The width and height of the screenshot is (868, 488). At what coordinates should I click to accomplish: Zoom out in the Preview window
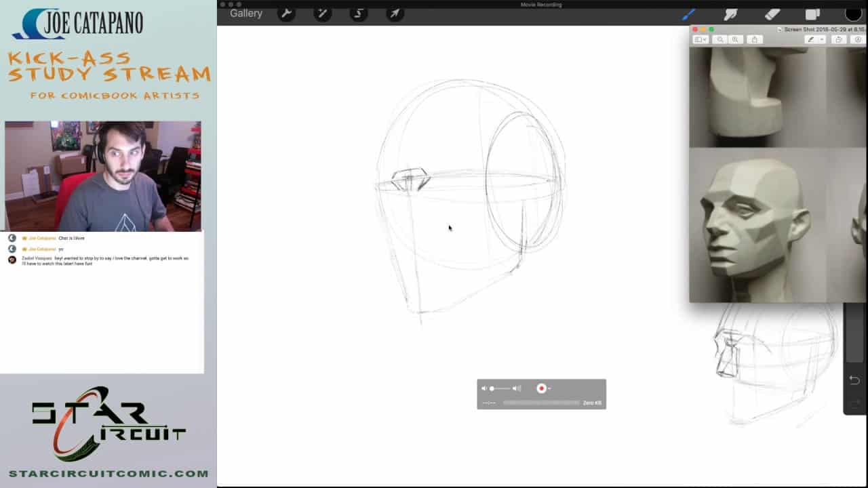click(x=721, y=40)
